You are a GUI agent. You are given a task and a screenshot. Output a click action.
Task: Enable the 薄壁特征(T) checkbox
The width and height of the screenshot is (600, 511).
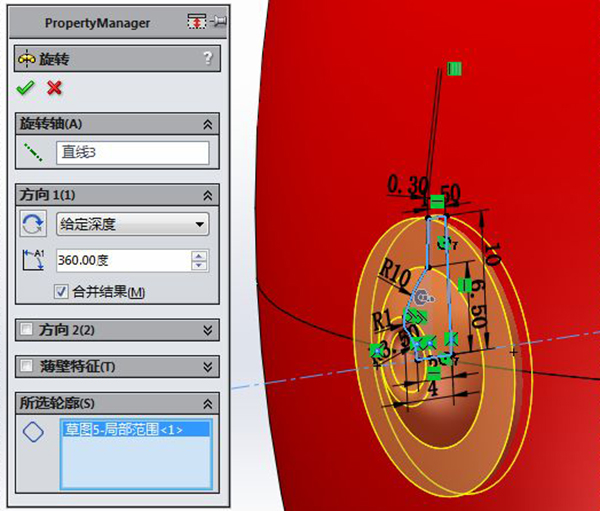point(26,366)
